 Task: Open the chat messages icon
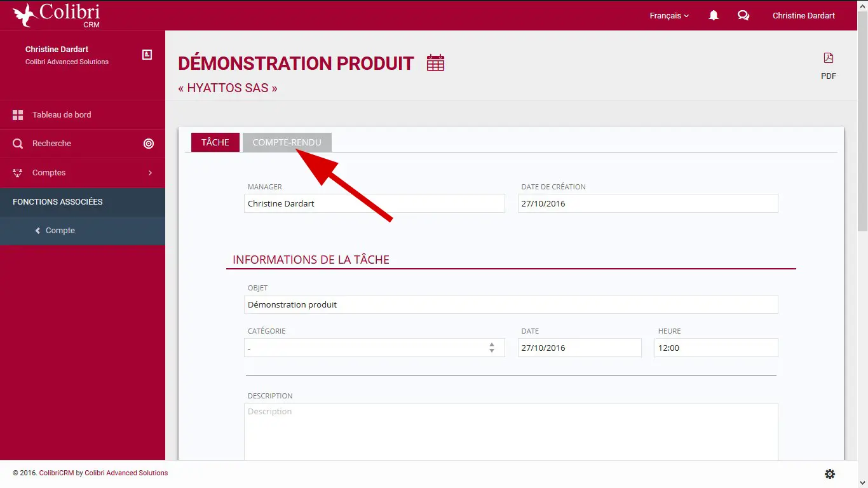tap(743, 15)
